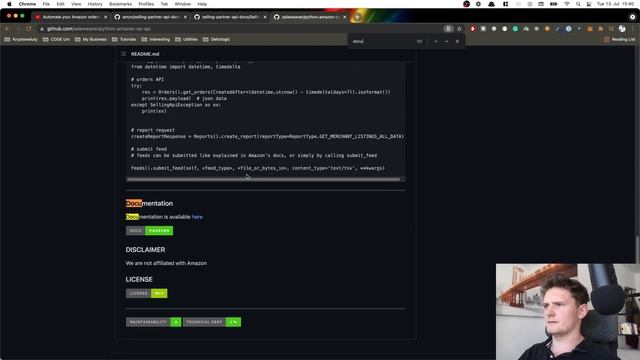Close the saleweaver/python-amazon tab
Image resolution: width=640 pixels, height=360 pixels.
click(x=345, y=17)
